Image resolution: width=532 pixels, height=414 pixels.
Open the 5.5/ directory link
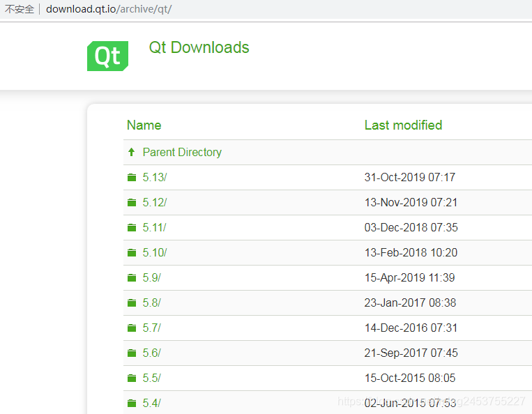click(152, 378)
